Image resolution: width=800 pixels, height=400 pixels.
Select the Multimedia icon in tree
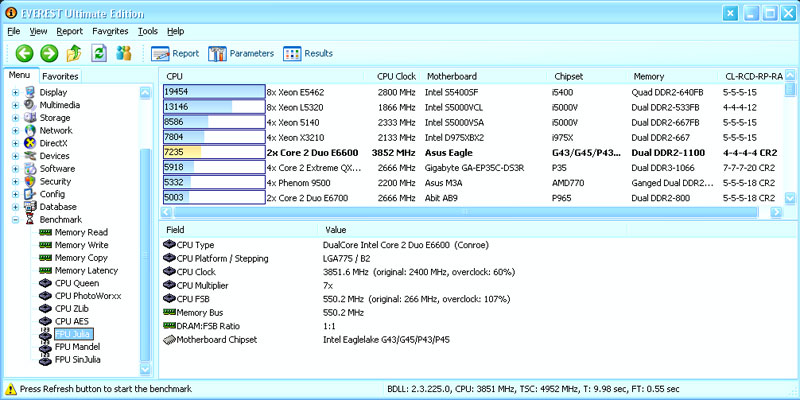30,105
